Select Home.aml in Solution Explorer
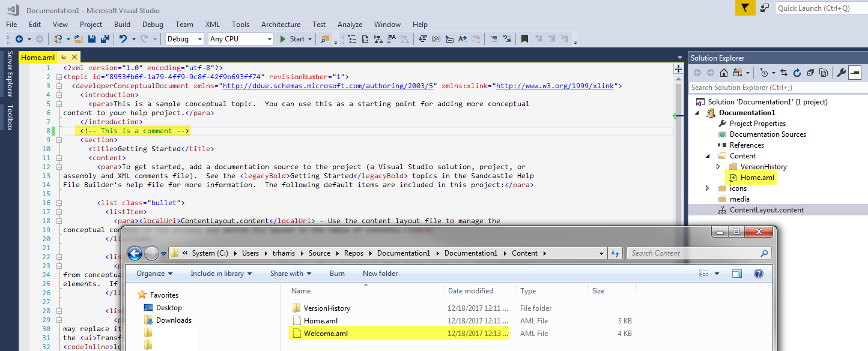The image size is (868, 351). (757, 178)
